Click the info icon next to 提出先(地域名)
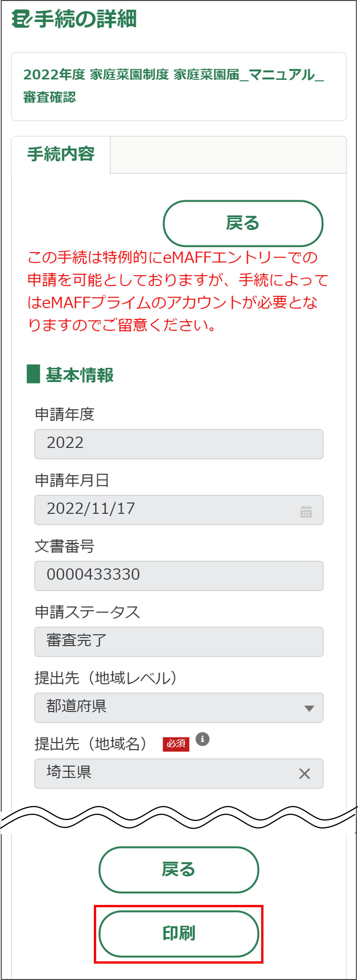Viewport: 358px width, 980px height. 203,739
